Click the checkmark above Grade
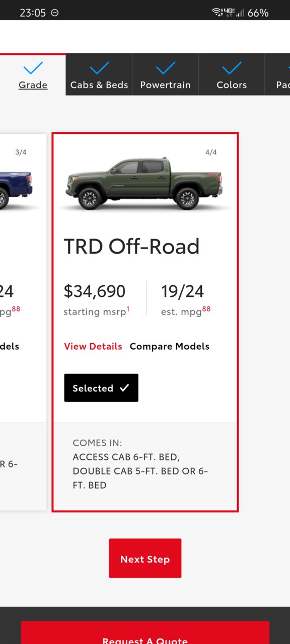Screen dimensions: 290x644 [x=33, y=67]
